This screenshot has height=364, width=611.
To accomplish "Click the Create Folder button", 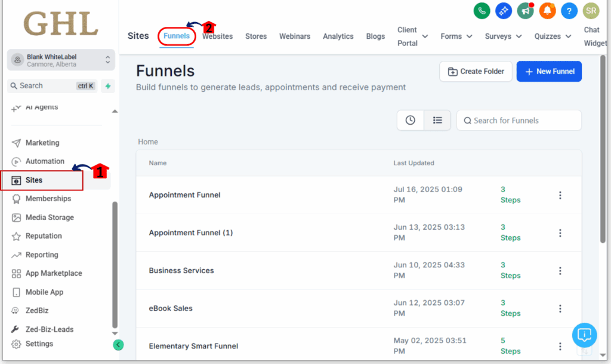I will (x=476, y=72).
